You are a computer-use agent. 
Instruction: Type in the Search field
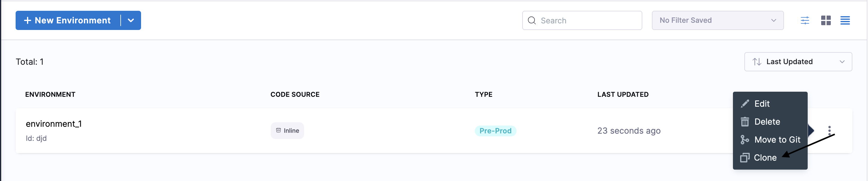pos(589,20)
